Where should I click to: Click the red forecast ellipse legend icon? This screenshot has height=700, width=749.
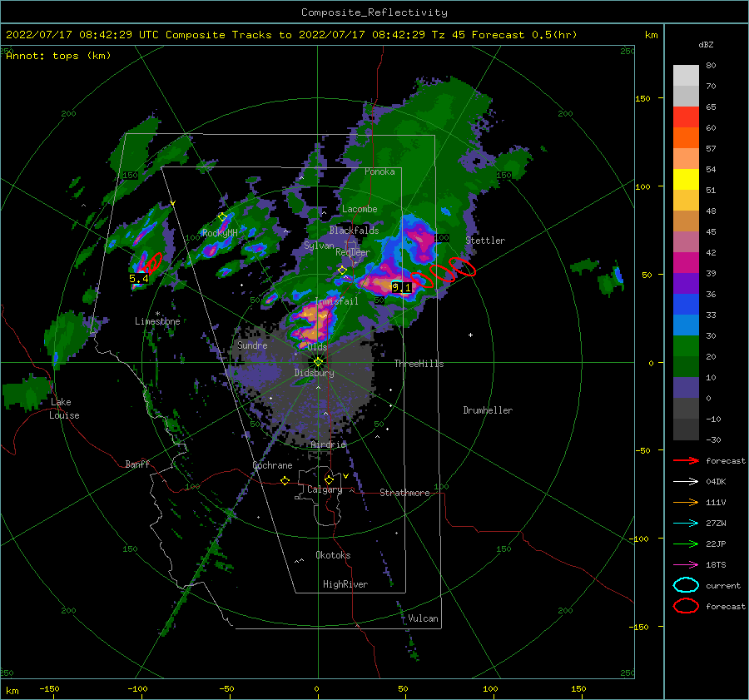(686, 606)
